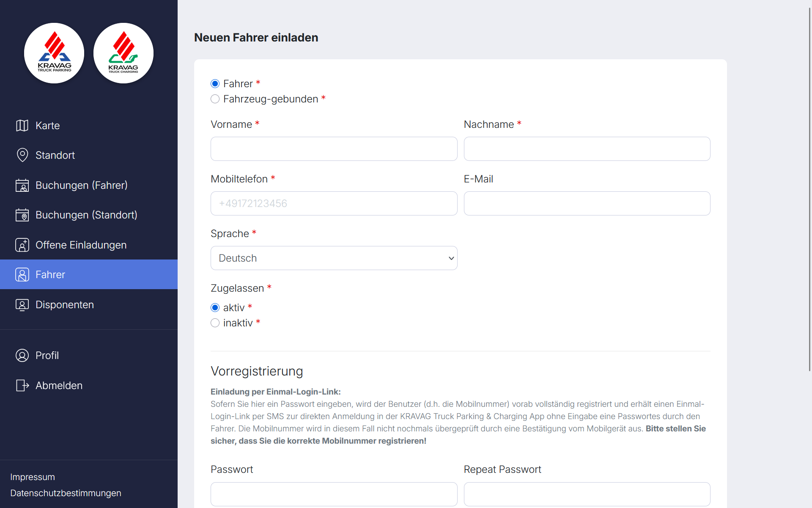812x508 pixels.
Task: Open the Impressum link
Action: click(x=33, y=477)
